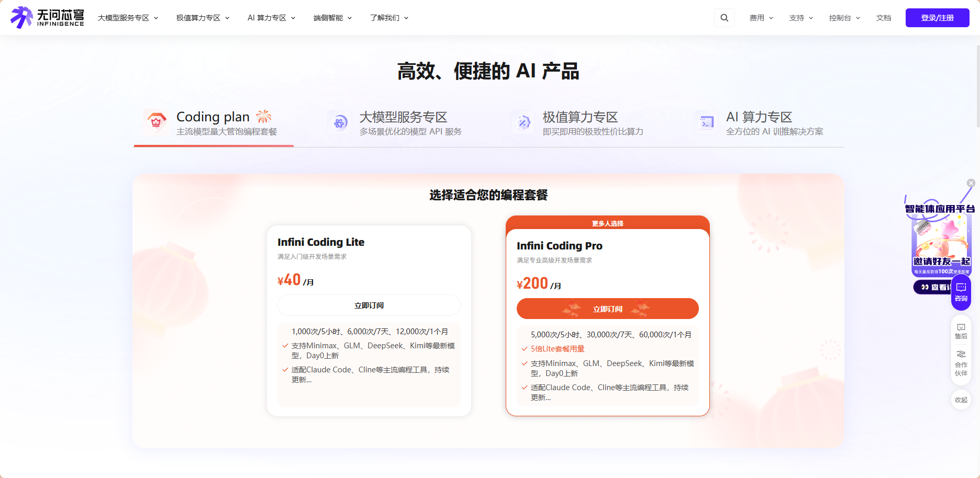
Task: Click the 更多人选择 badge
Action: pyautogui.click(x=608, y=223)
